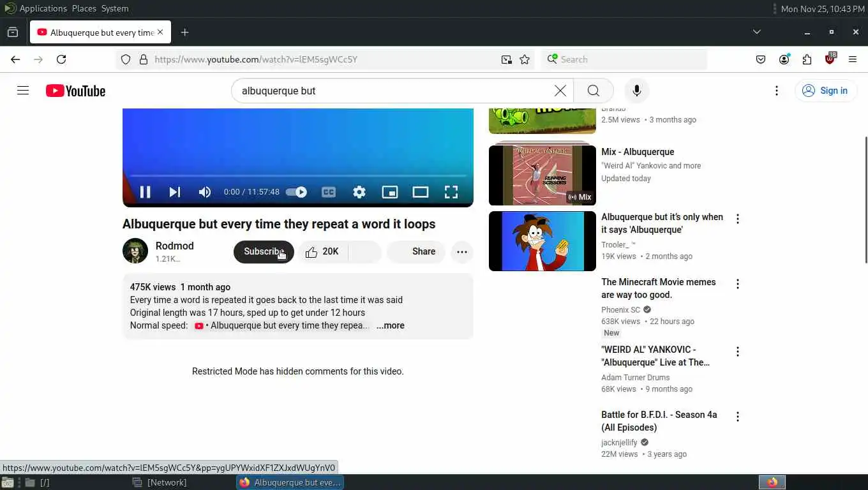The width and height of the screenshot is (868, 490).
Task: Share this video
Action: click(x=415, y=251)
